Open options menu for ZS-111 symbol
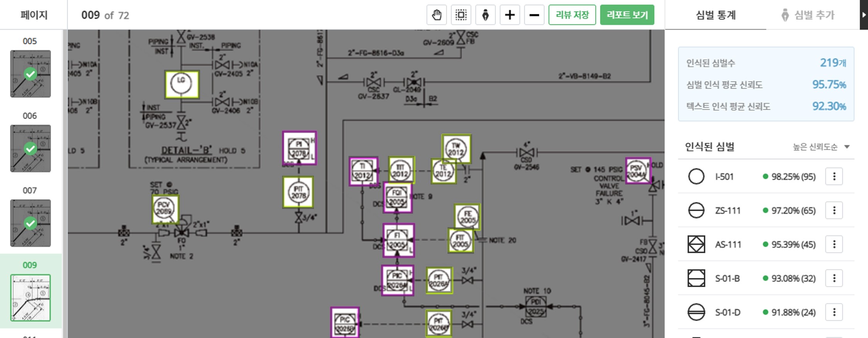The width and height of the screenshot is (868, 338). click(x=834, y=211)
